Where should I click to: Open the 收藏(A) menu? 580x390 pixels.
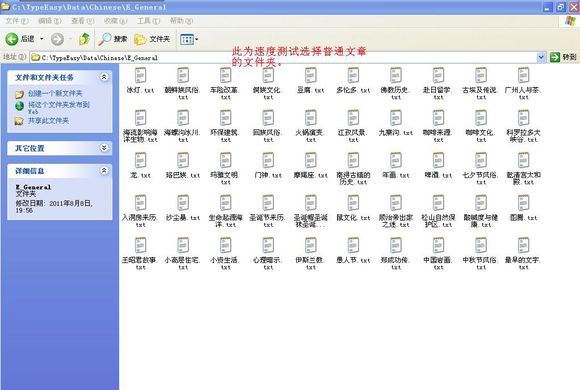pyautogui.click(x=115, y=21)
